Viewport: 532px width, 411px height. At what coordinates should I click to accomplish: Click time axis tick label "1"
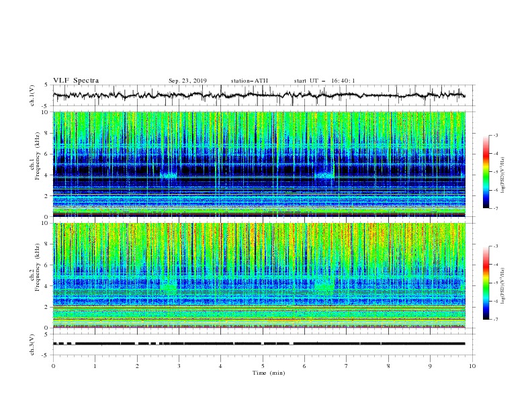coord(95,366)
